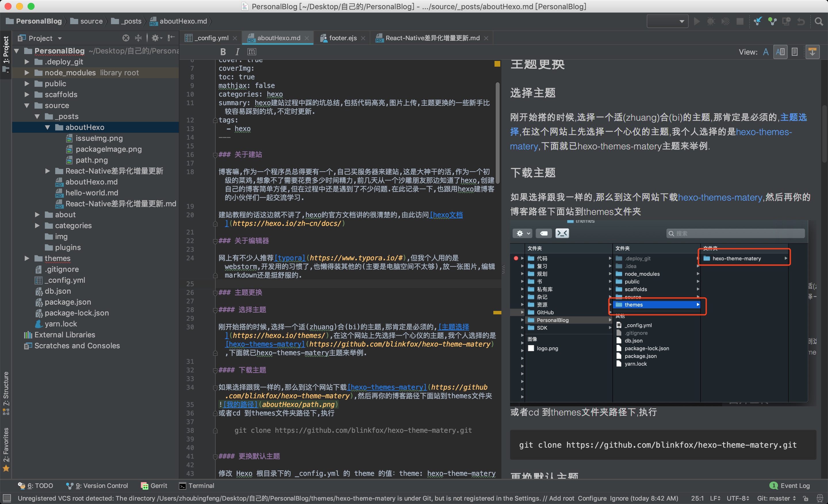
Task: Toggle bold formatting in markdown toolbar
Action: (x=223, y=52)
